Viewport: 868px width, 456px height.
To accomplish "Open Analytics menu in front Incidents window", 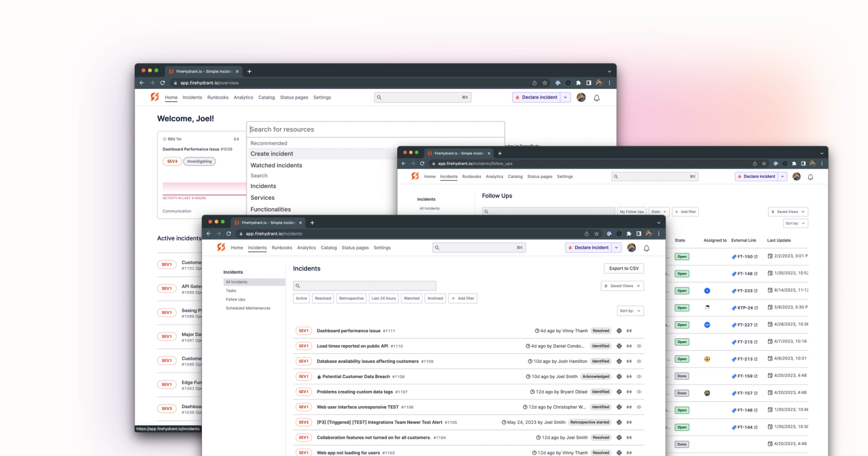I will [307, 248].
